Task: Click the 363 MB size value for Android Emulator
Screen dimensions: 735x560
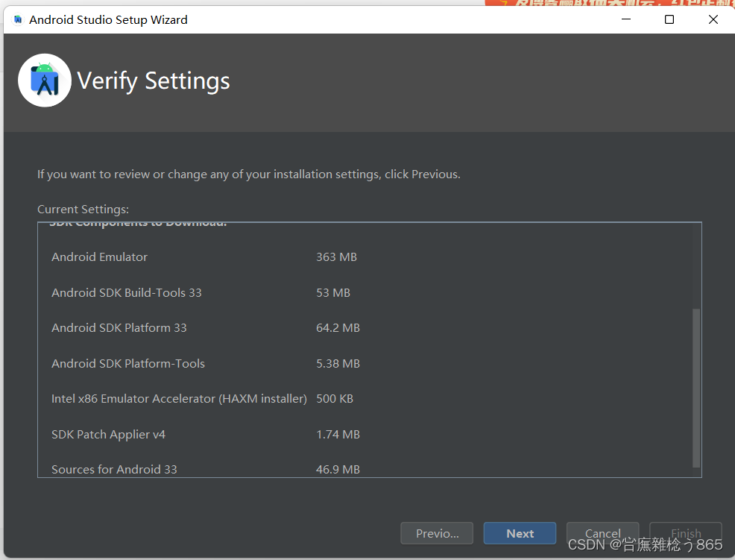Action: 336,257
